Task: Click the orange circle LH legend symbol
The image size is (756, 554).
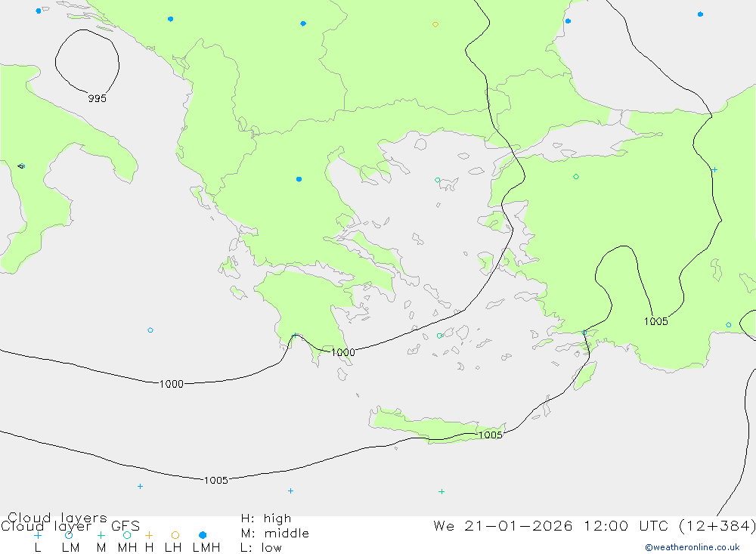Action: pyautogui.click(x=175, y=535)
